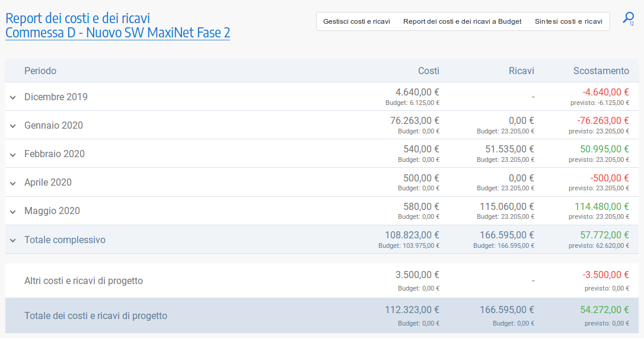Open Sintesi costi e ricavi
Screen dimensions: 644x338
coord(568,21)
